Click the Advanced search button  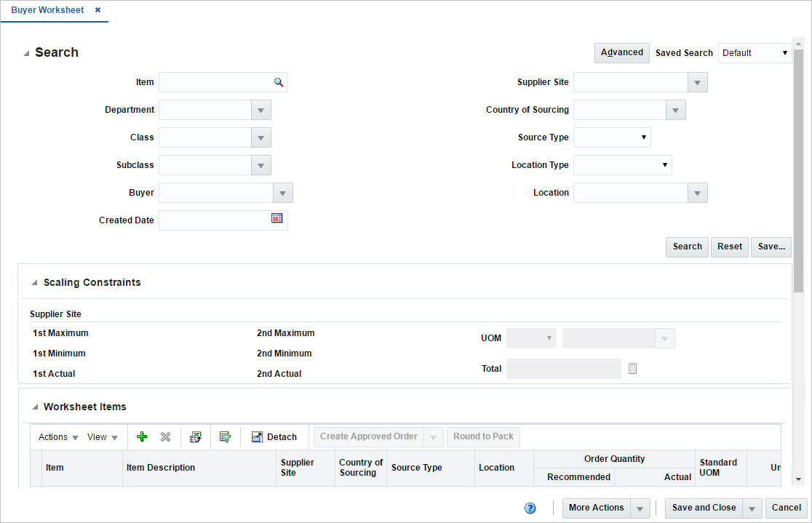tap(621, 53)
